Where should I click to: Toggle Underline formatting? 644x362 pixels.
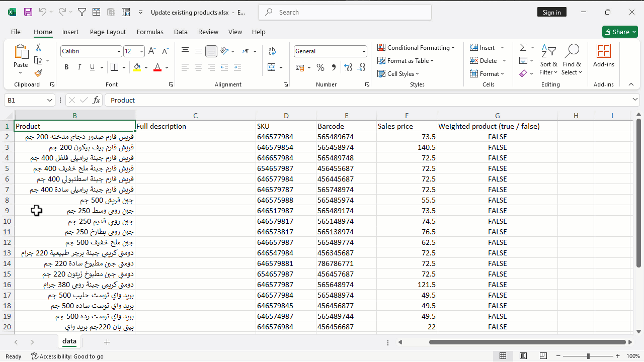click(92, 67)
